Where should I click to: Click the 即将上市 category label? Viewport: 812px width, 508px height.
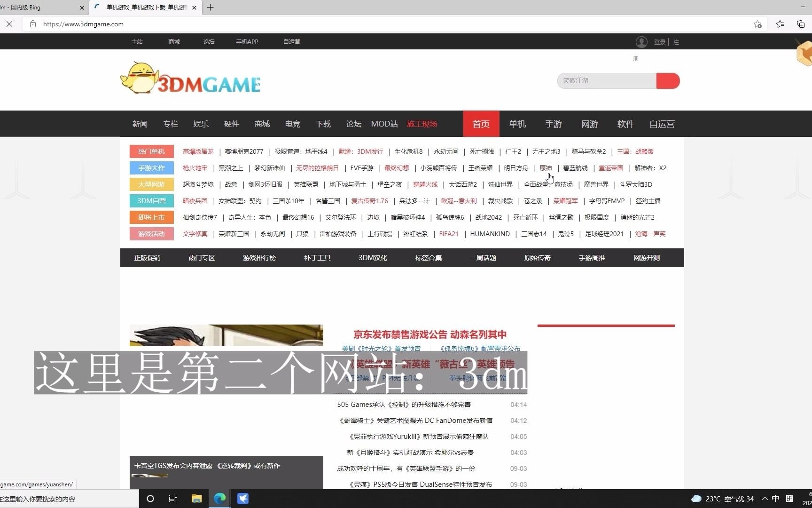pyautogui.click(x=152, y=217)
